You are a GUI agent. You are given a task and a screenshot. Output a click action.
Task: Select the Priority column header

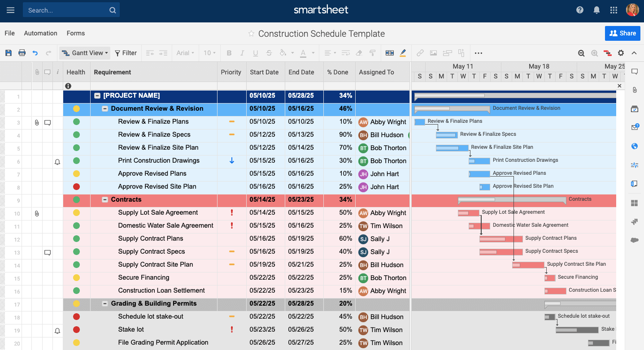[x=231, y=72]
